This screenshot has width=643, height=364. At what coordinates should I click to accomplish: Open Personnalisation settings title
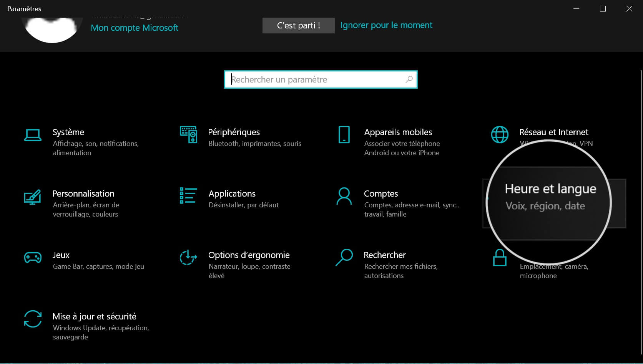click(83, 194)
